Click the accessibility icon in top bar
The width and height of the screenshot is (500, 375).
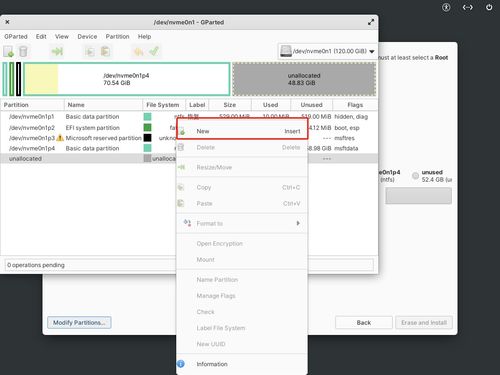[446, 7]
